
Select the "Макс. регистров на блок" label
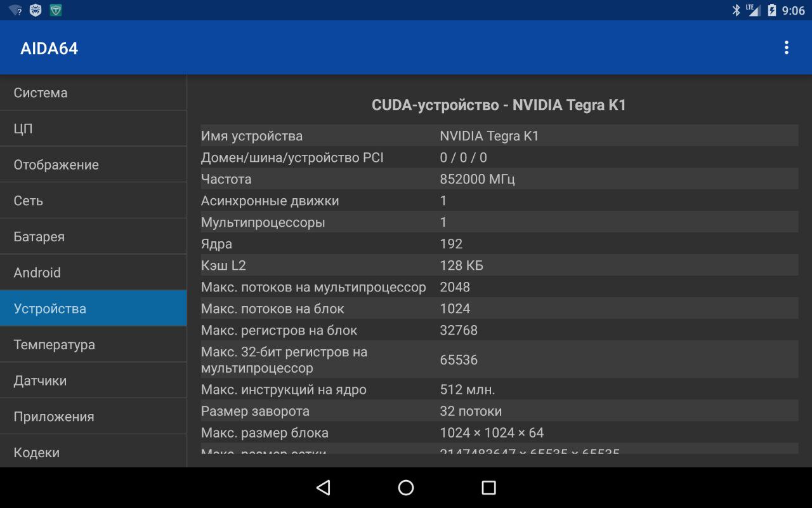279,330
